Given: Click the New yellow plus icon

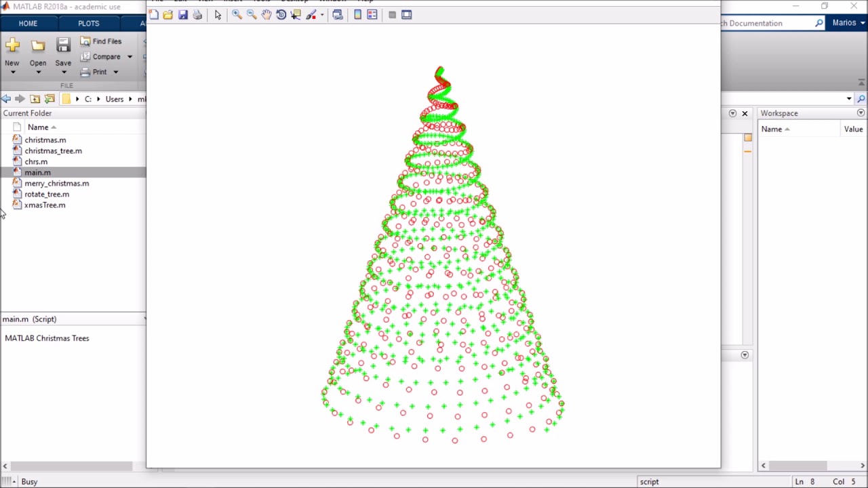Looking at the screenshot, I should click(12, 45).
